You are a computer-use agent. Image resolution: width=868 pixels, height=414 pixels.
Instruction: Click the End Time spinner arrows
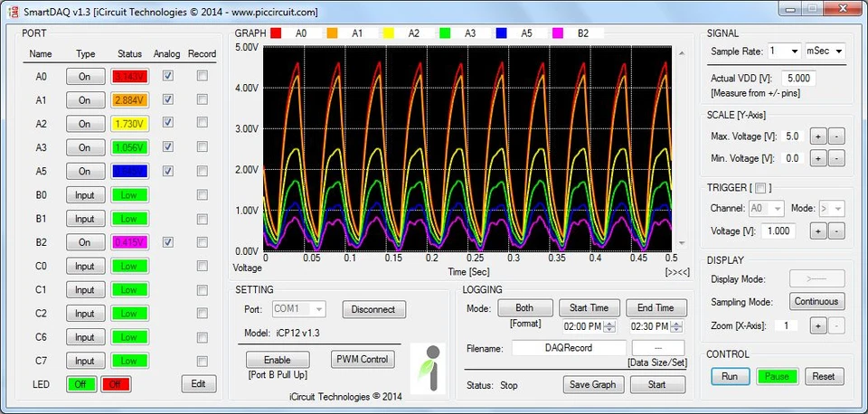pyautogui.click(x=677, y=326)
